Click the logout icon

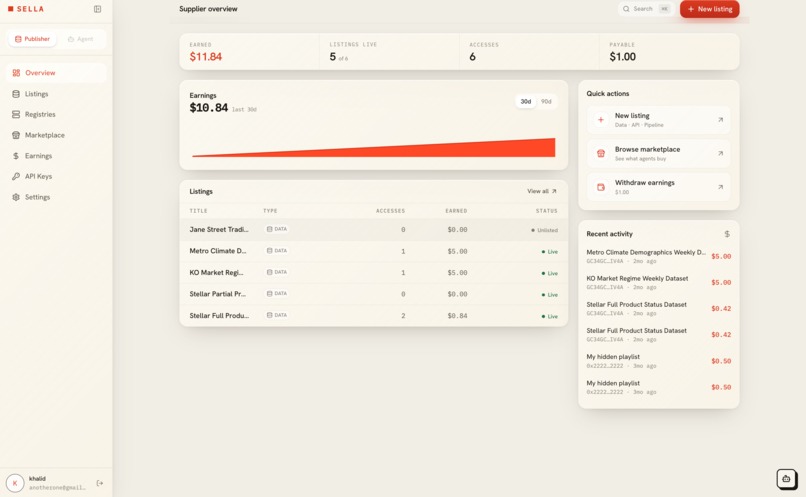click(100, 483)
